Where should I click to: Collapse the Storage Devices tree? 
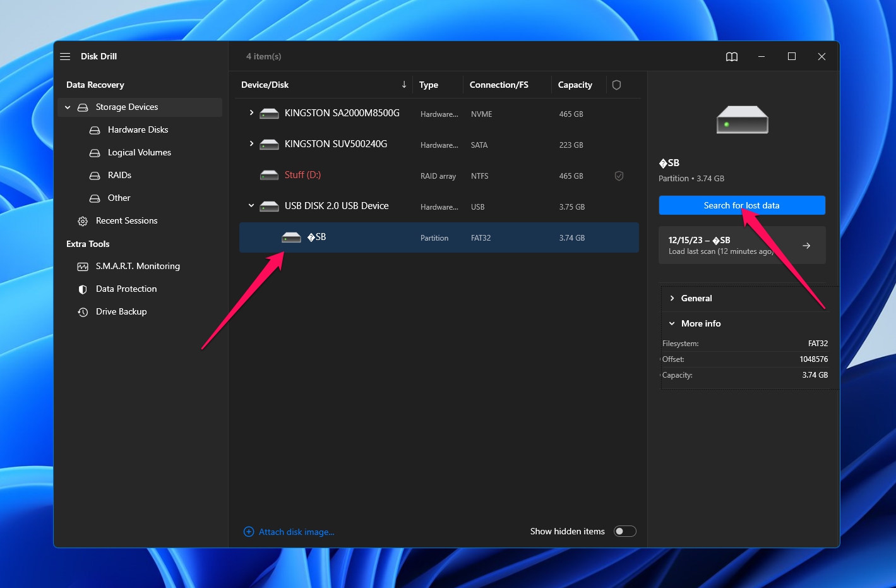[68, 107]
